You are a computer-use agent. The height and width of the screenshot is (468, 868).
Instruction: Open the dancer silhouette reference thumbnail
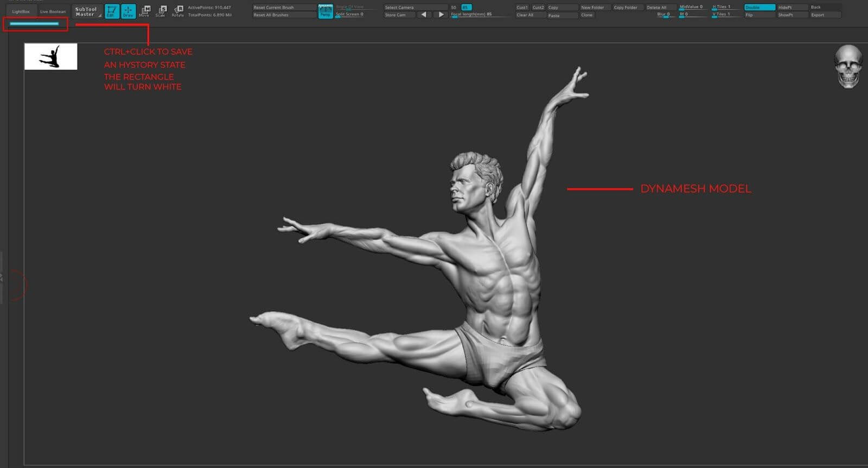click(x=51, y=56)
